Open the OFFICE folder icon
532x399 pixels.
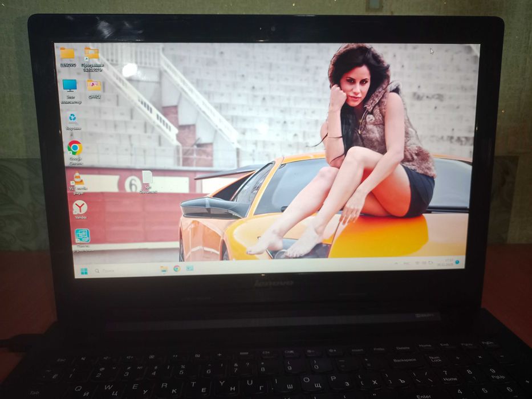94,89
